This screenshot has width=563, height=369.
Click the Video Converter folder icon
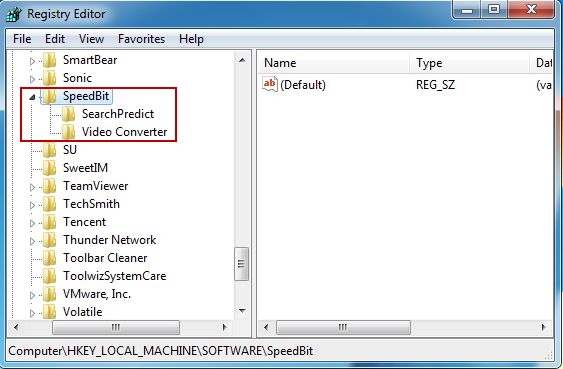tap(68, 132)
